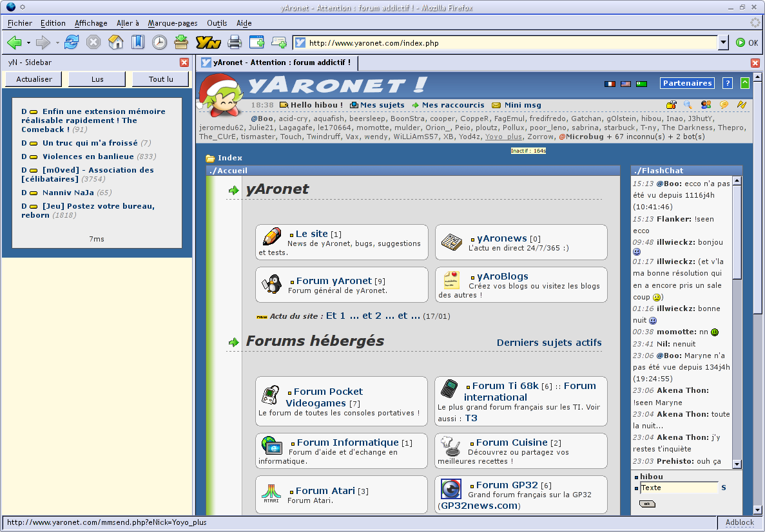
Task: Click the penguin icon beside Forum yAronet
Action: [272, 284]
